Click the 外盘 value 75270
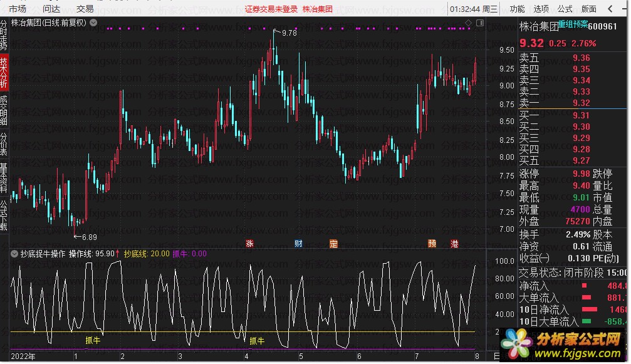Image resolution: width=631 pixels, height=364 pixels. (x=578, y=221)
